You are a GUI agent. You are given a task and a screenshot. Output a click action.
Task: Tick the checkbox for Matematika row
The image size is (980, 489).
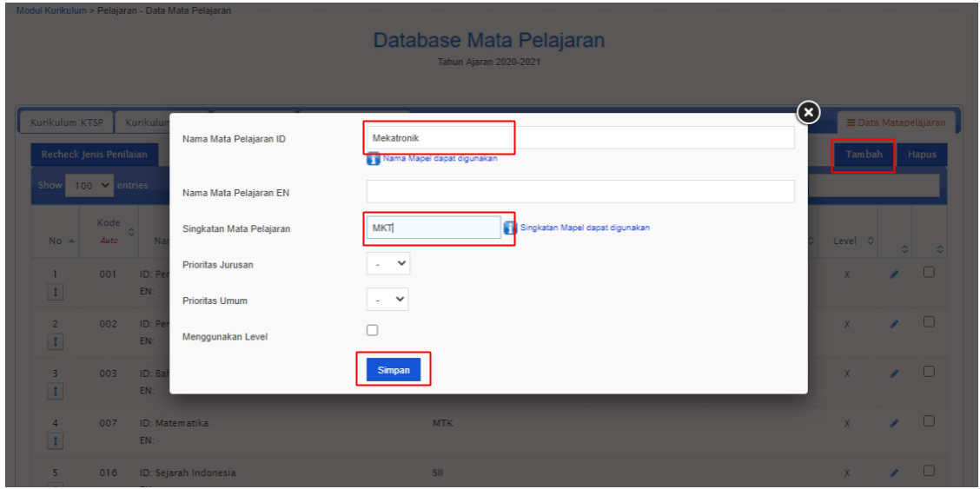point(929,421)
